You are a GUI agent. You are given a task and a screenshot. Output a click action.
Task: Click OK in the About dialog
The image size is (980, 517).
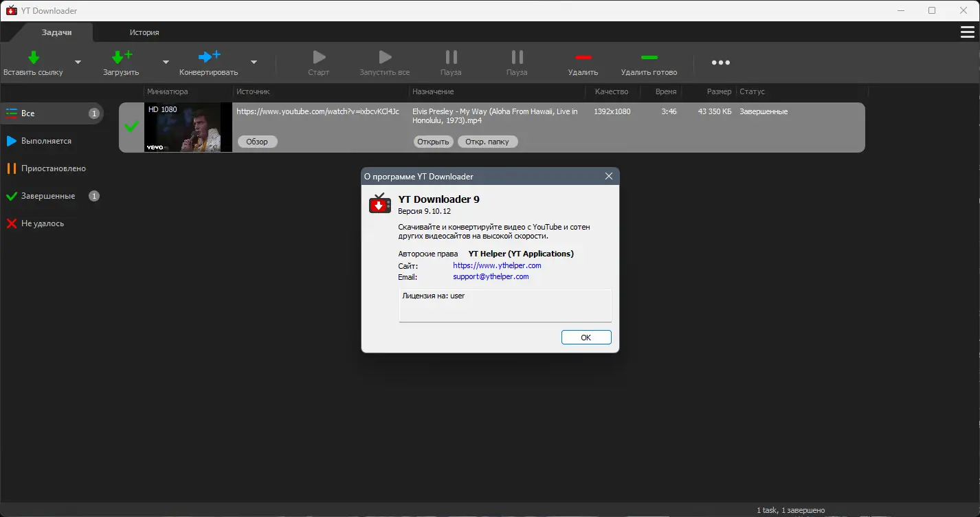(x=586, y=338)
